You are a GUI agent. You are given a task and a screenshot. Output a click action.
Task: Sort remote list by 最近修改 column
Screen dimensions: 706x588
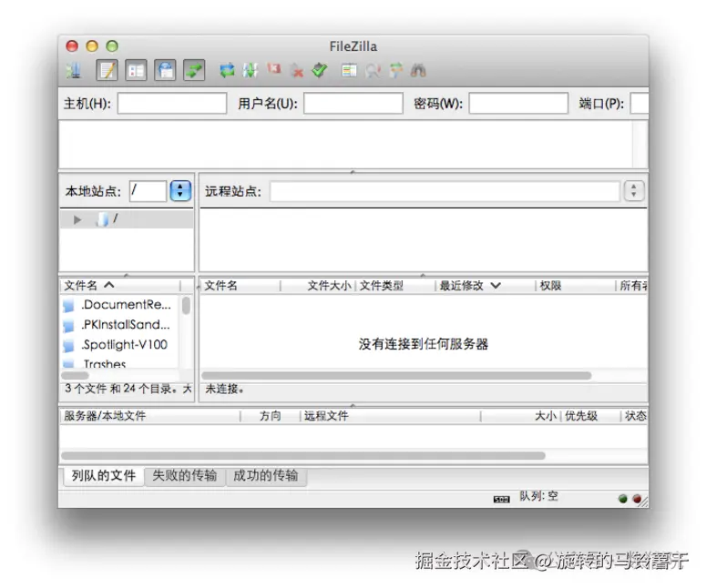click(x=486, y=286)
